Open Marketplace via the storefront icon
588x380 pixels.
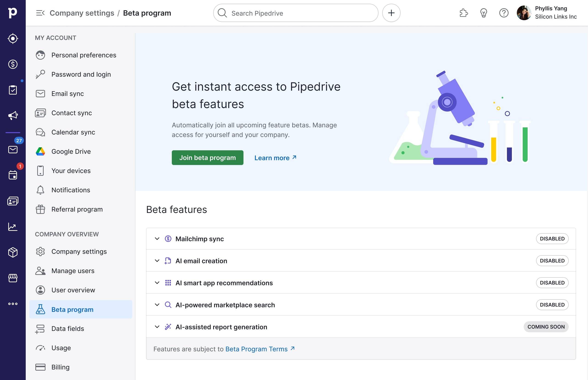coord(13,278)
